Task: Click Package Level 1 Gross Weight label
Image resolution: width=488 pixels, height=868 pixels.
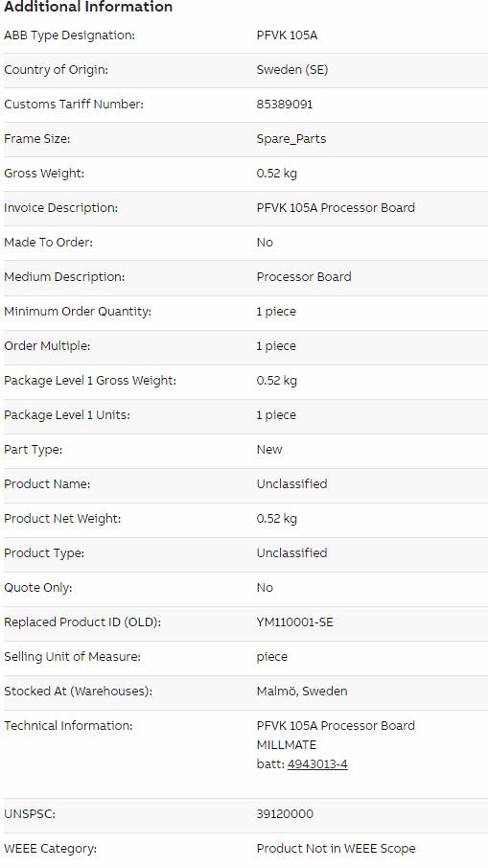Action: tap(90, 381)
